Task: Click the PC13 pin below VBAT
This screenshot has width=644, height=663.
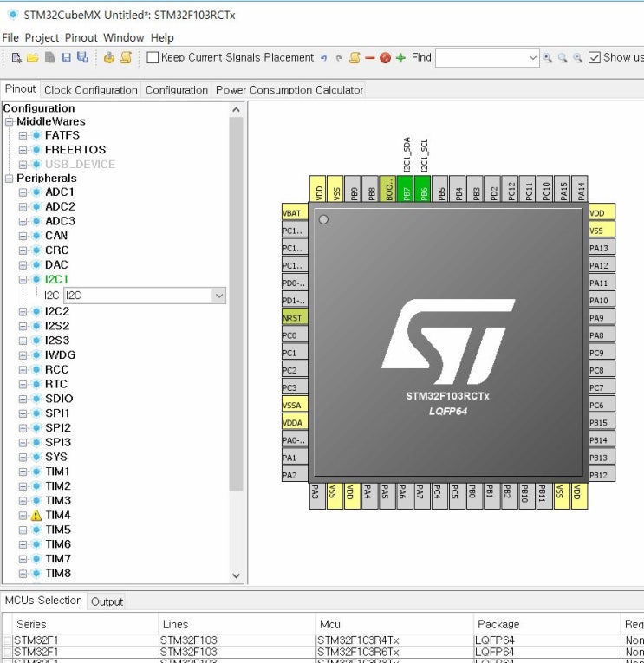Action: click(x=295, y=231)
